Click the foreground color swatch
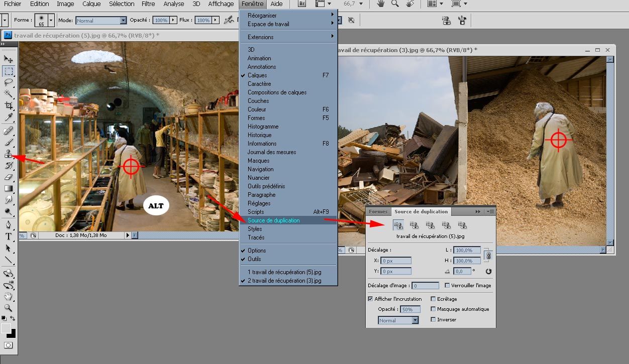Image resolution: width=629 pixels, height=364 pixels. [x=6, y=328]
